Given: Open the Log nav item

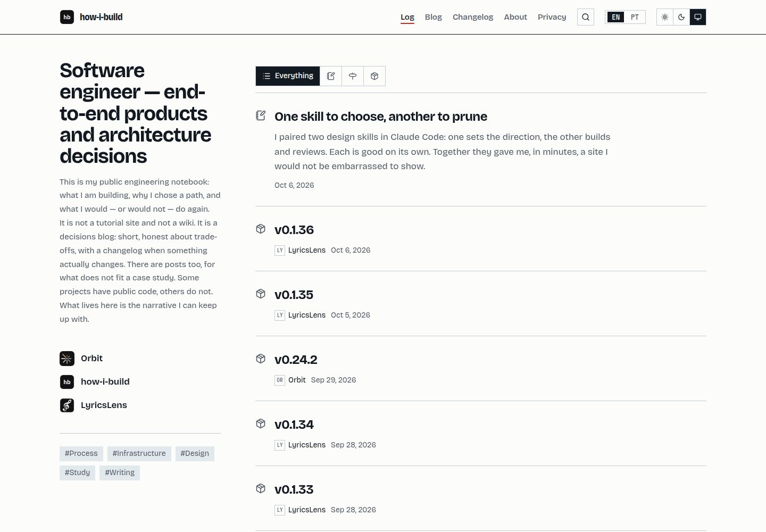Looking at the screenshot, I should [407, 17].
